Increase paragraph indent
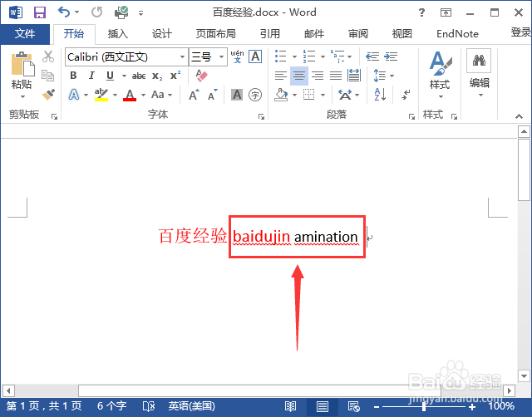 coord(391,56)
